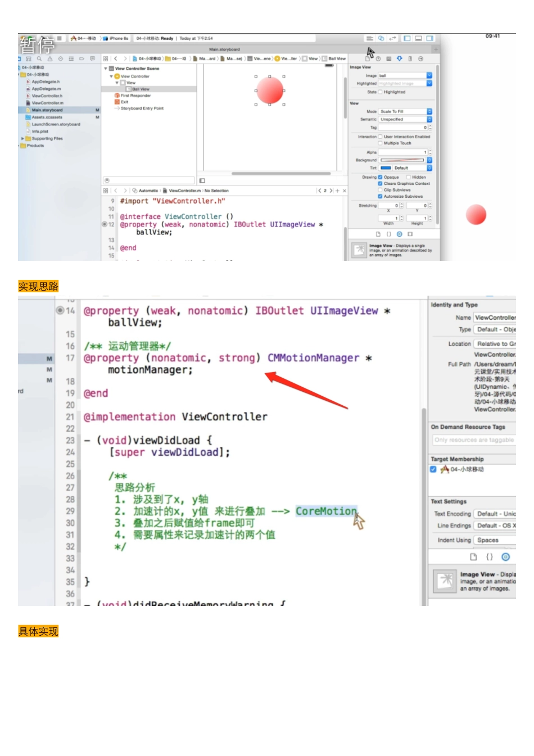The height and width of the screenshot is (756, 534).
Task: Toggle the Clip Subviews checkbox
Action: tap(381, 190)
